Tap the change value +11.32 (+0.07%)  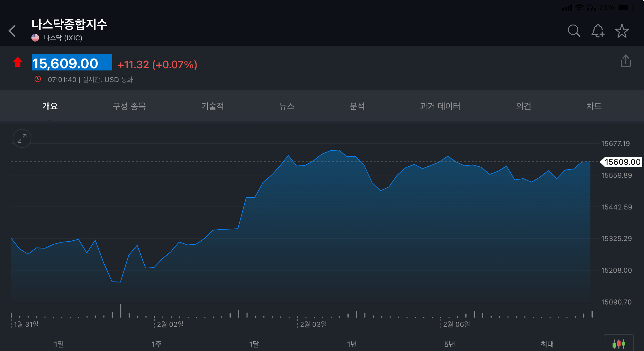(x=157, y=64)
